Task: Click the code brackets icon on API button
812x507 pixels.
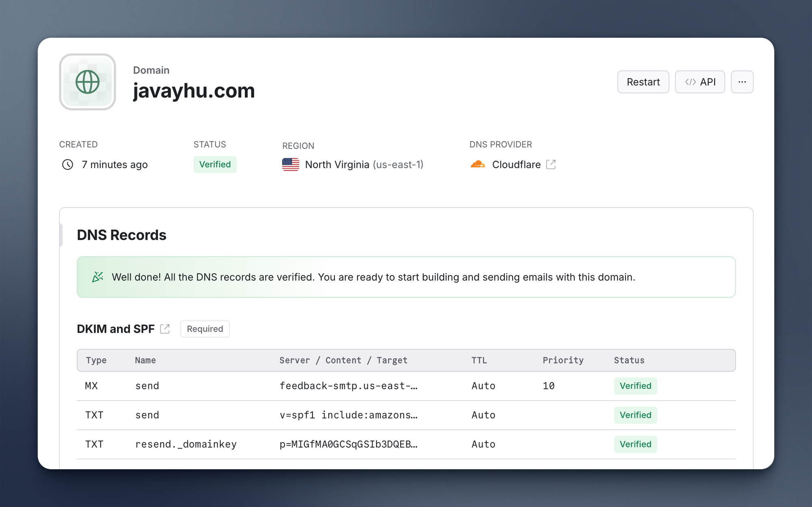Action: [690, 82]
